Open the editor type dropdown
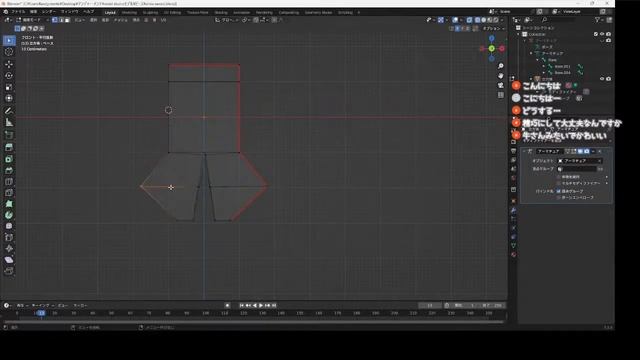 (7, 20)
